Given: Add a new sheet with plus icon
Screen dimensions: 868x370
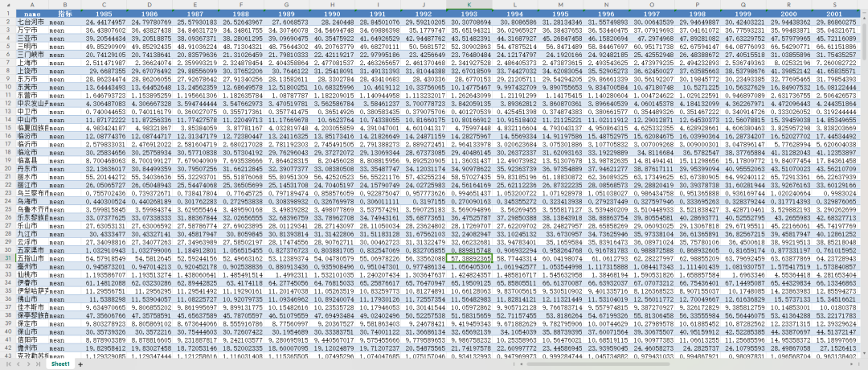Looking at the screenshot, I should [x=80, y=364].
